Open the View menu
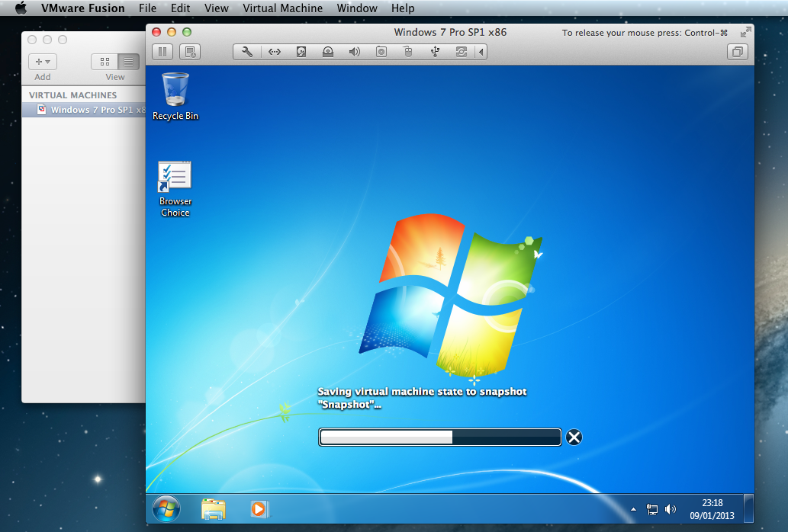788x532 pixels. pyautogui.click(x=217, y=8)
